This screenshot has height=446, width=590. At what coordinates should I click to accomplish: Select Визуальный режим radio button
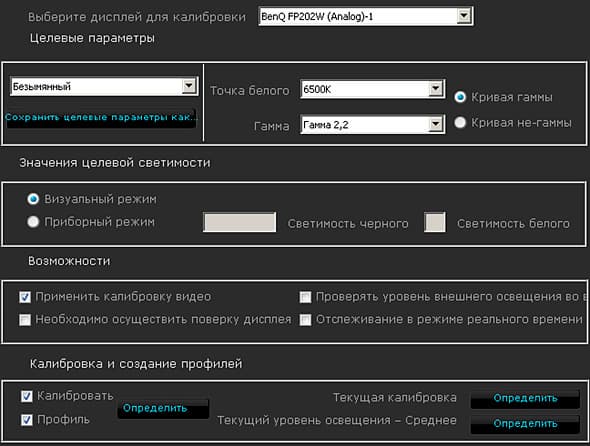pos(33,199)
